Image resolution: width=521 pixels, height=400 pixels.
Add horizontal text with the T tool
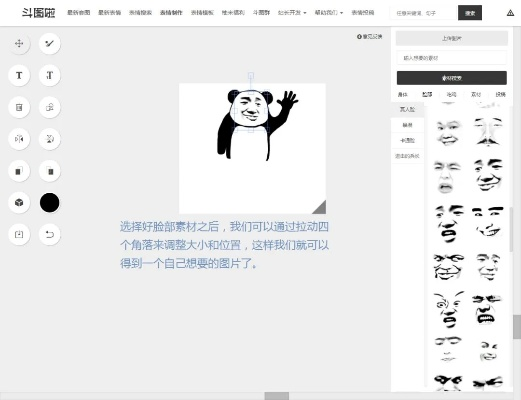click(19, 75)
